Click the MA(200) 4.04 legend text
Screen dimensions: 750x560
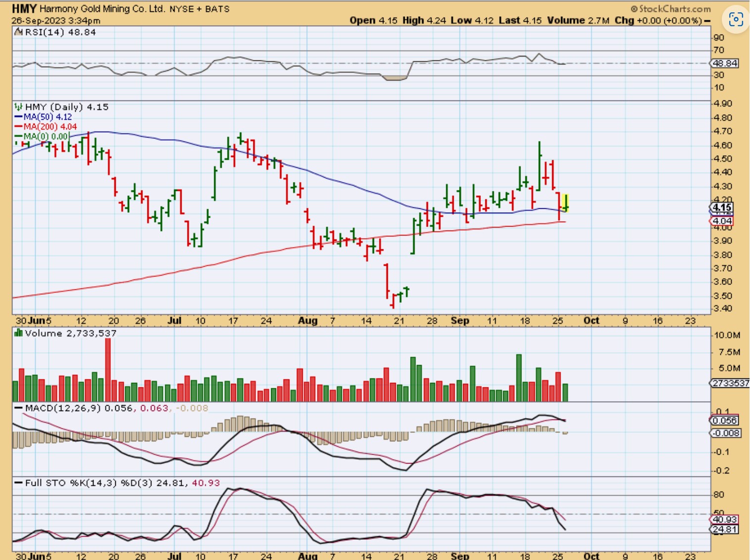tap(50, 127)
